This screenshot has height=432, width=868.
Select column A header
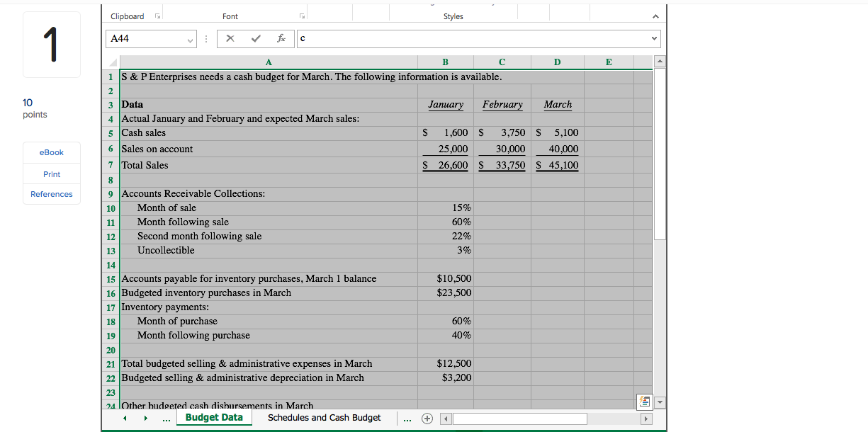coord(269,62)
